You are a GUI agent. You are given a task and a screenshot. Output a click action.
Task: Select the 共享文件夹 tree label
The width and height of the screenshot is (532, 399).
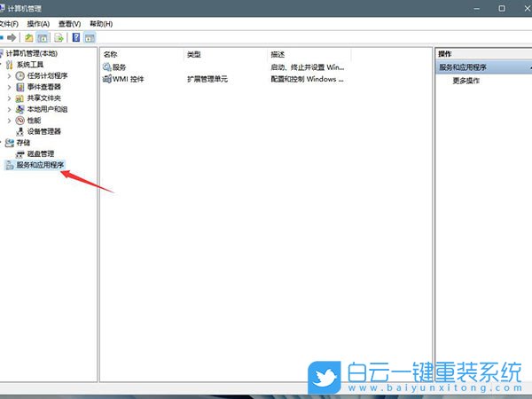pos(43,98)
